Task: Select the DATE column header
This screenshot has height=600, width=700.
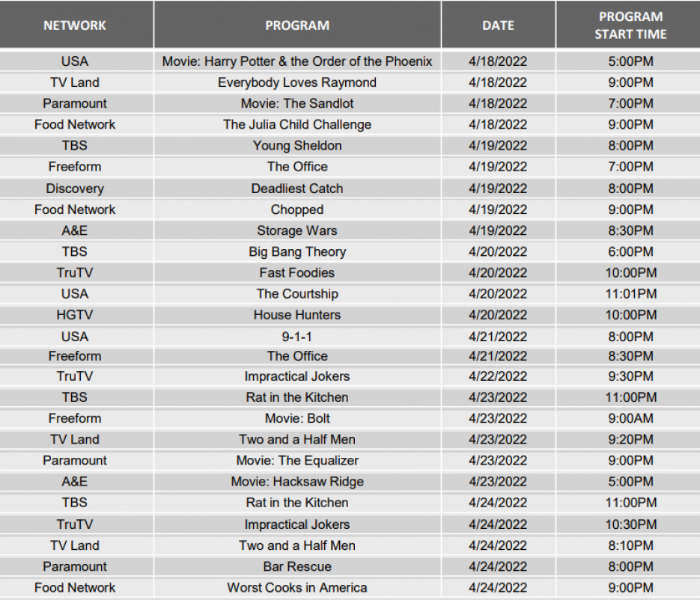Action: click(x=498, y=25)
